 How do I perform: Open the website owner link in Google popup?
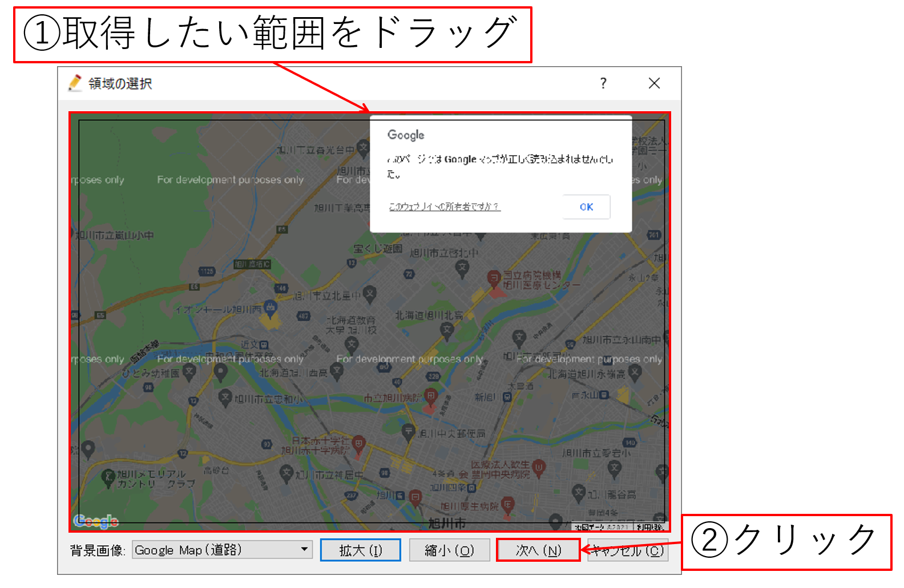(445, 207)
